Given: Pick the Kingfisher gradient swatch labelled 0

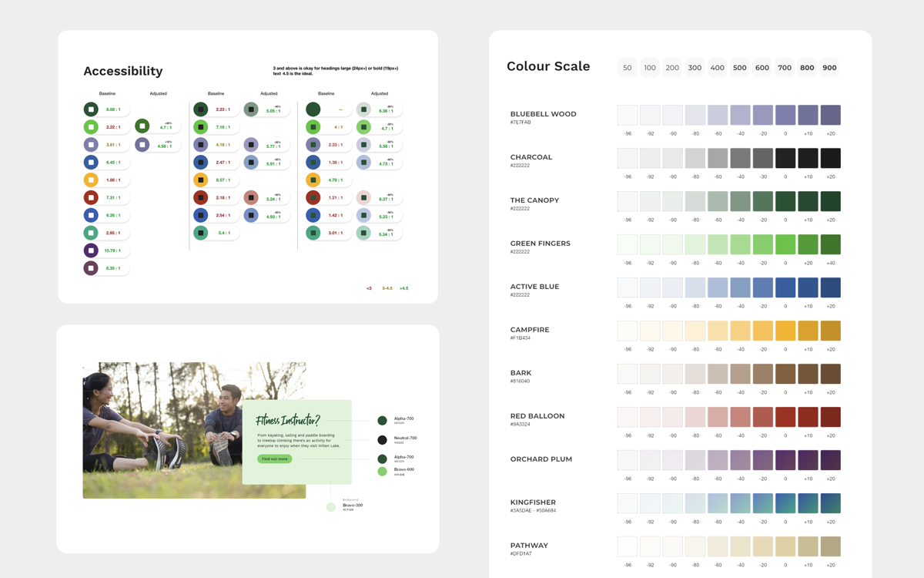Looking at the screenshot, I should [785, 503].
